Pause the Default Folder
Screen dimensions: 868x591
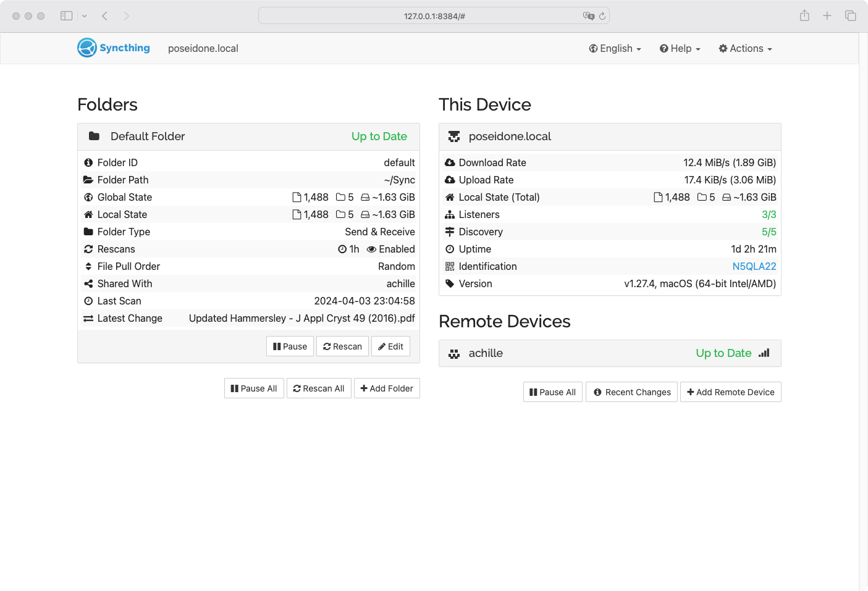click(x=290, y=346)
